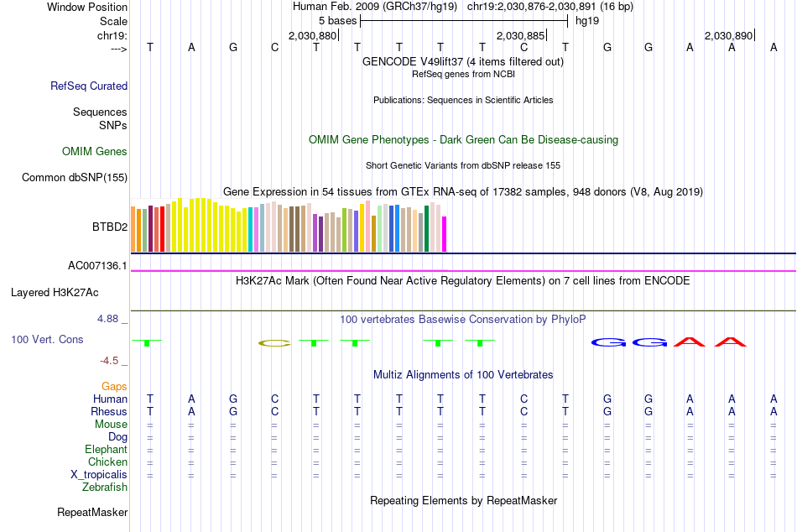Click the olive C letter in PhyloP conservation
The height and width of the screenshot is (532, 797).
pos(274,343)
